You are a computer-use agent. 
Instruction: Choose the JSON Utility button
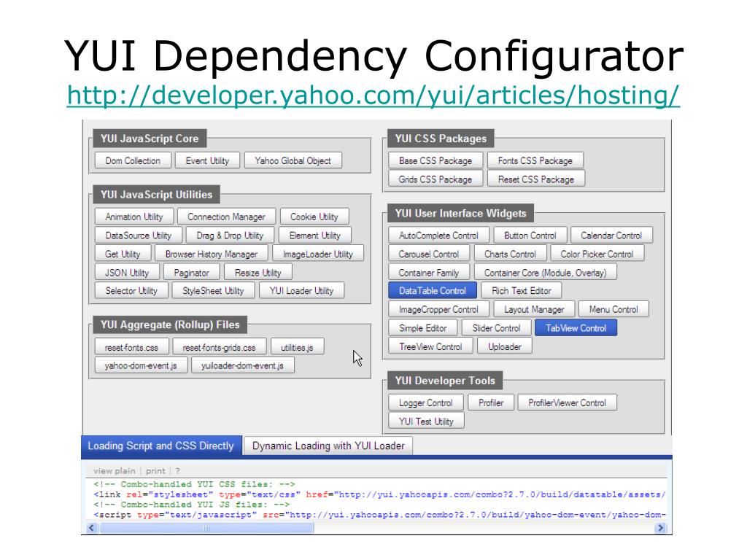click(x=127, y=273)
